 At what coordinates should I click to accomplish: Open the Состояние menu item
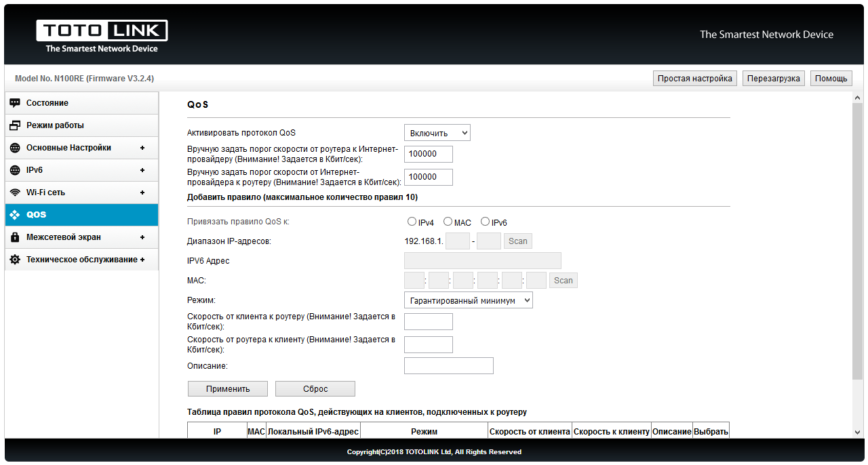click(x=81, y=103)
